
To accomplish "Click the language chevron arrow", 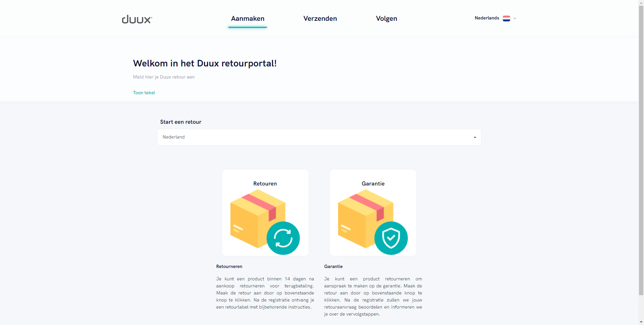I will click(x=515, y=18).
